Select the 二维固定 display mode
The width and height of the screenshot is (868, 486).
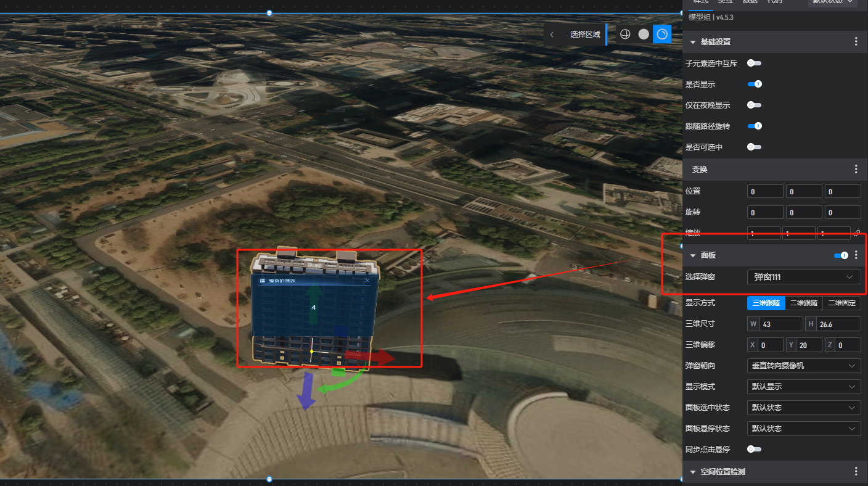pos(842,303)
